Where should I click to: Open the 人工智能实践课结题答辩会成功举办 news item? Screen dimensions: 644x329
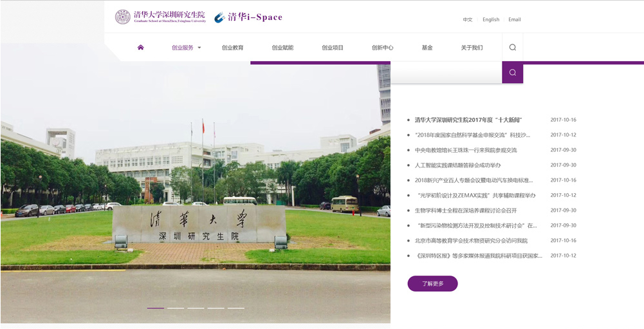tap(457, 165)
